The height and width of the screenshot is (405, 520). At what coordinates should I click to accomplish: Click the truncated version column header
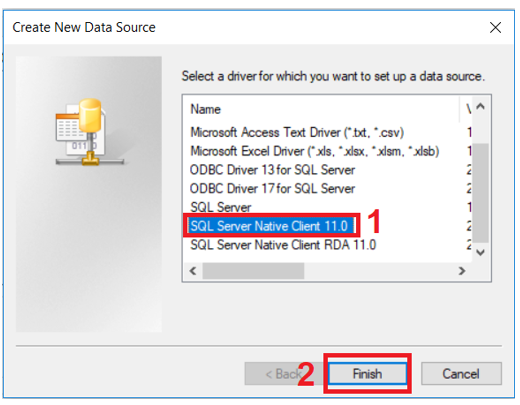pos(467,109)
